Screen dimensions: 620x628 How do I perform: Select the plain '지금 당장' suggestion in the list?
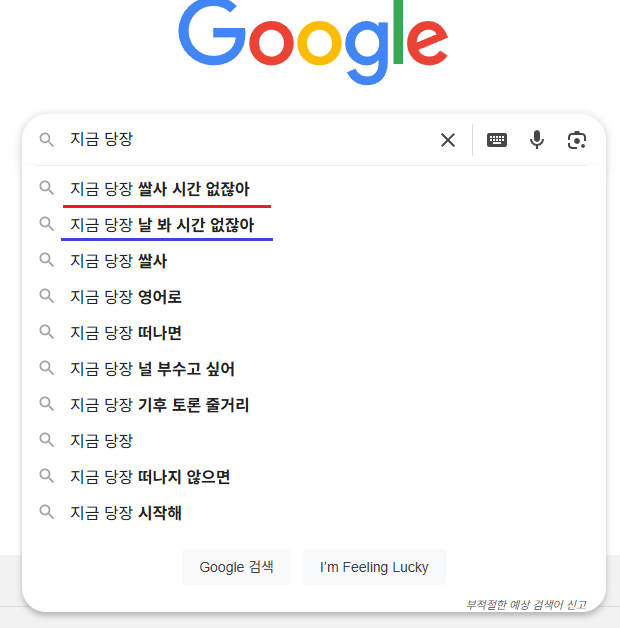pyautogui.click(x=314, y=441)
